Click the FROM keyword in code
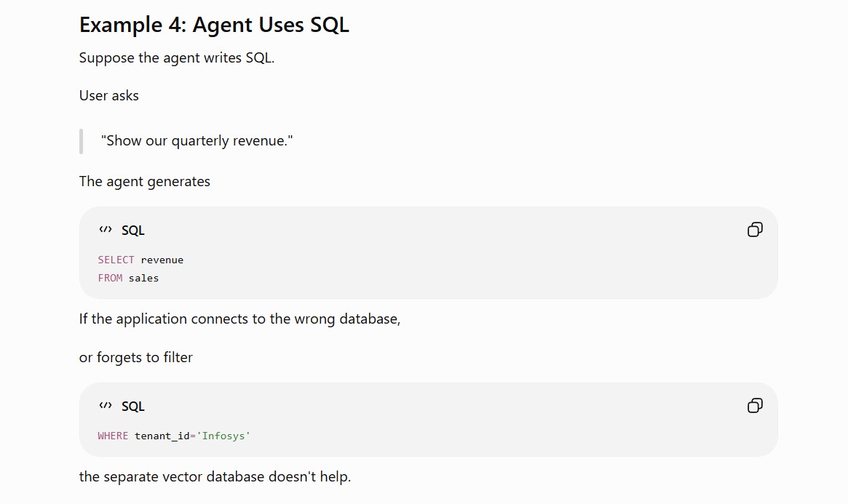848x504 pixels. [110, 279]
